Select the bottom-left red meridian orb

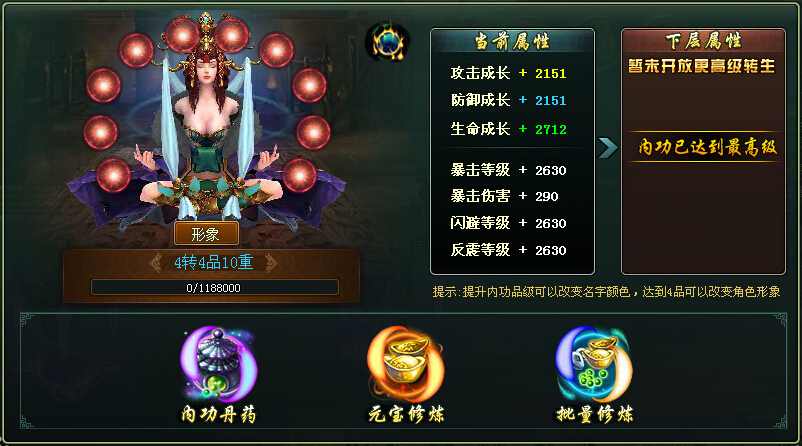point(114,175)
